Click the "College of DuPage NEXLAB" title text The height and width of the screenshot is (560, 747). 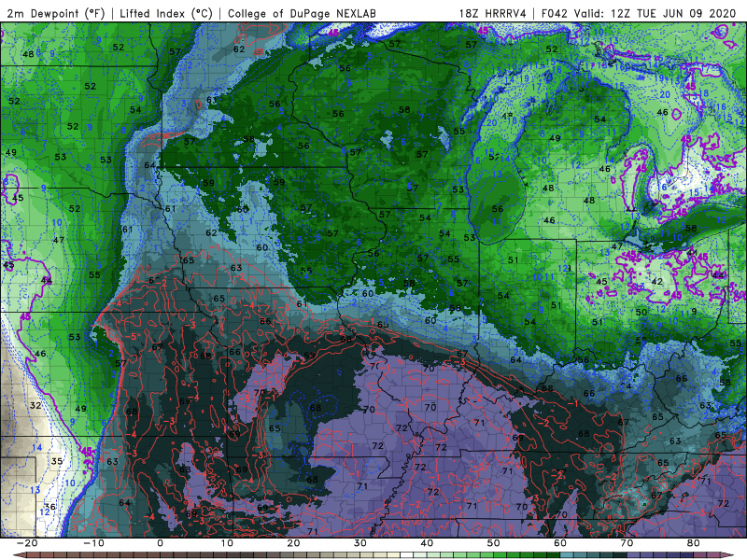(x=302, y=13)
